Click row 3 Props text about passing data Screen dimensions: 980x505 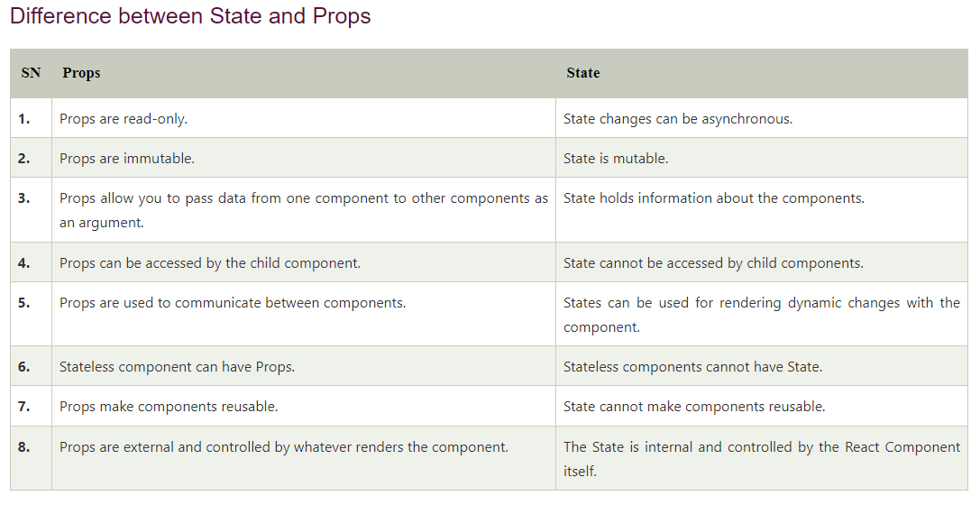pos(304,210)
